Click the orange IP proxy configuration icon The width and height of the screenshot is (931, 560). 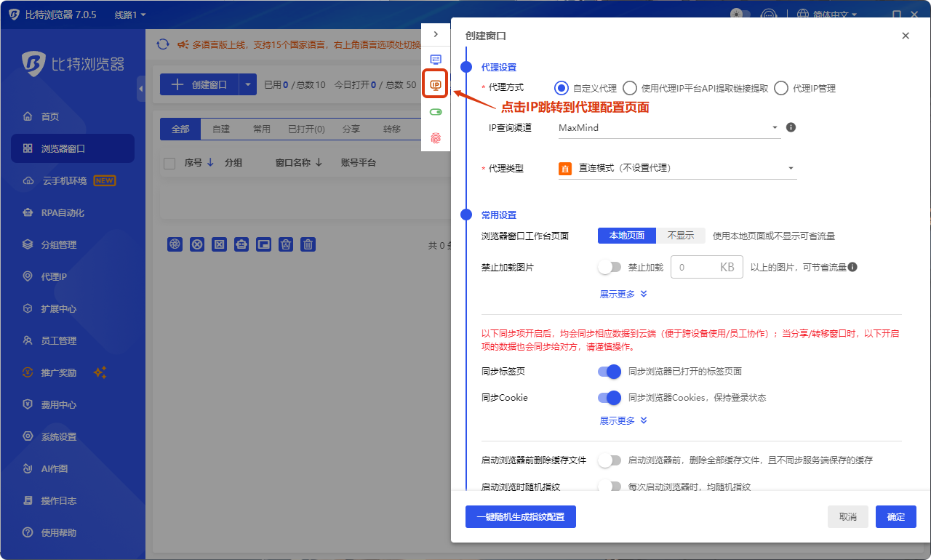pyautogui.click(x=436, y=85)
